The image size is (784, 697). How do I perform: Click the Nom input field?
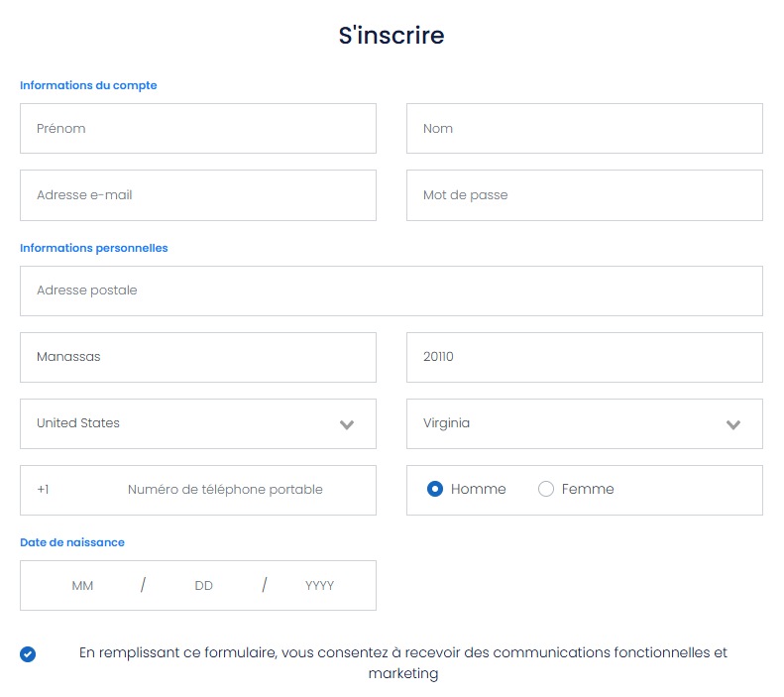(x=585, y=129)
